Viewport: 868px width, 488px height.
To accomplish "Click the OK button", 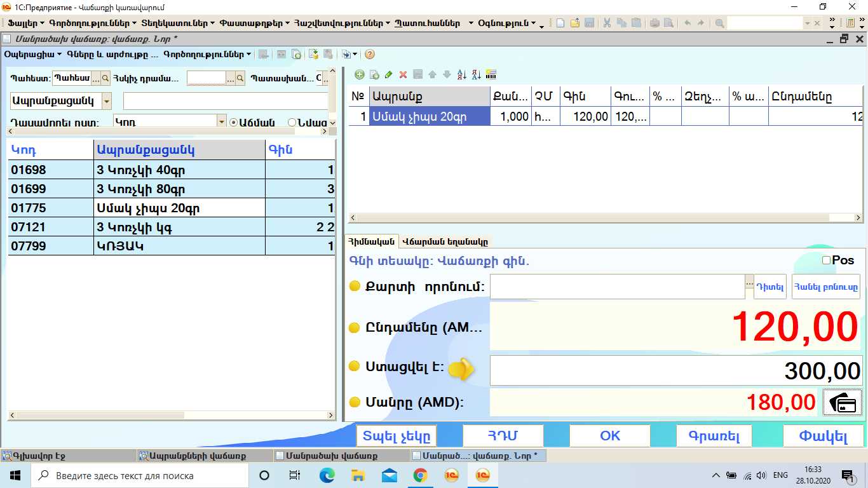I will click(x=610, y=436).
